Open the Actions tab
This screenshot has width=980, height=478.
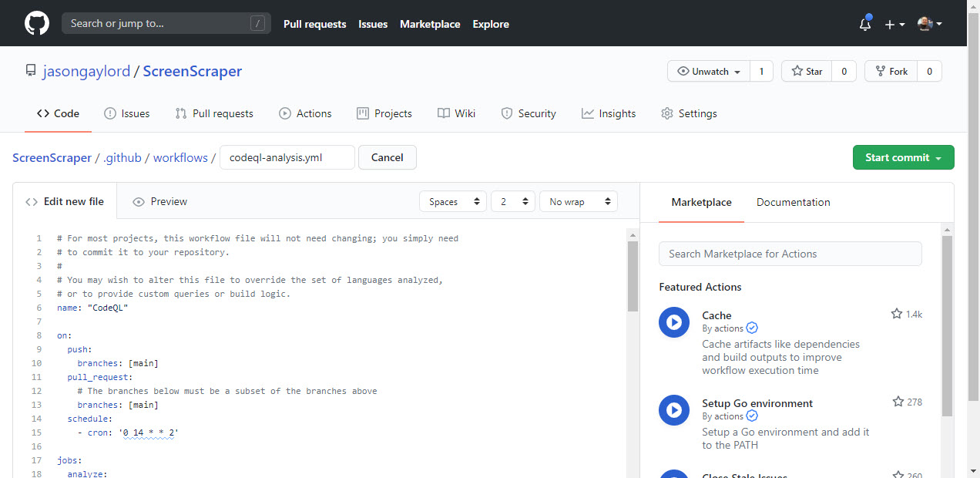305,113
